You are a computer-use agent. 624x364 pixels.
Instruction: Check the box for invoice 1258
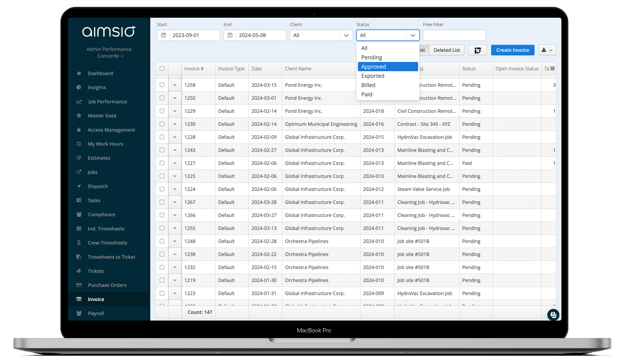pos(162,85)
